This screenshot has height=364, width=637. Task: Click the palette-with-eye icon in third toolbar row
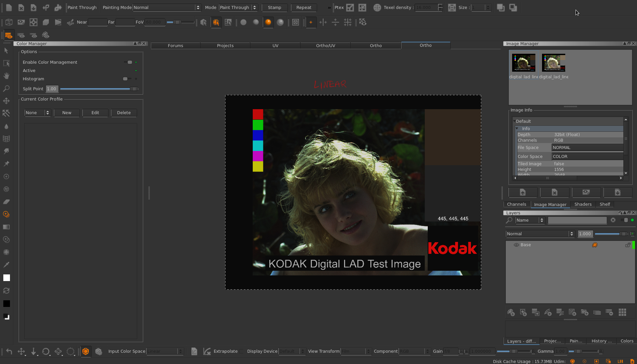tap(46, 35)
